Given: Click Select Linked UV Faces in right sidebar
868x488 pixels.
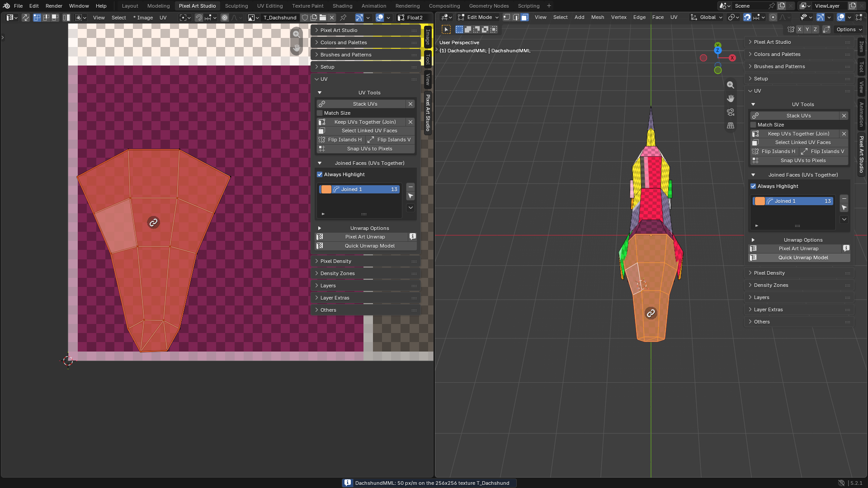Looking at the screenshot, I should (799, 142).
